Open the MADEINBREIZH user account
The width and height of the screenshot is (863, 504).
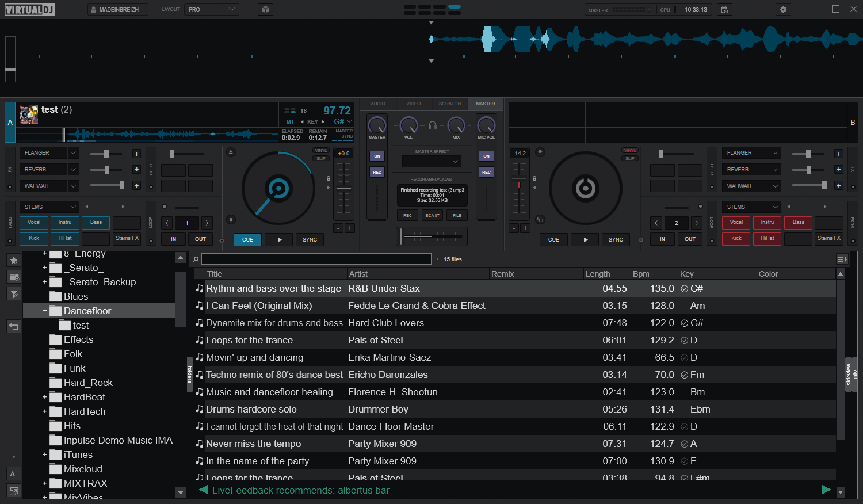click(117, 10)
